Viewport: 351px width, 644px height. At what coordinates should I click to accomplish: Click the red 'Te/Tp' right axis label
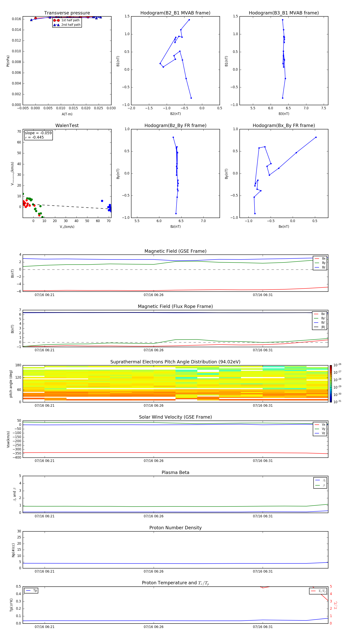coord(336,605)
